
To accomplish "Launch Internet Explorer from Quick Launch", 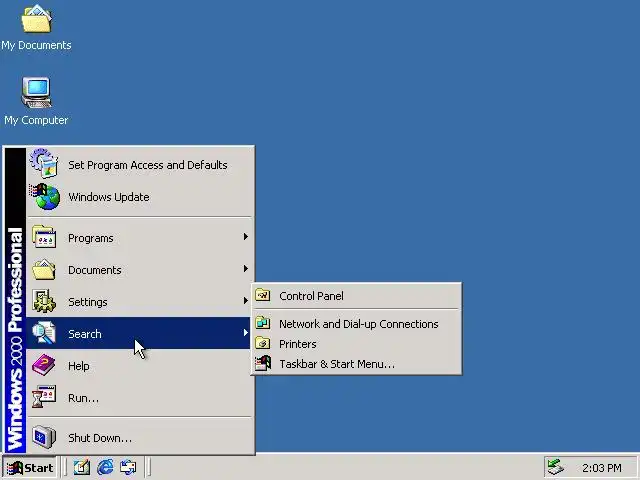I will click(105, 467).
